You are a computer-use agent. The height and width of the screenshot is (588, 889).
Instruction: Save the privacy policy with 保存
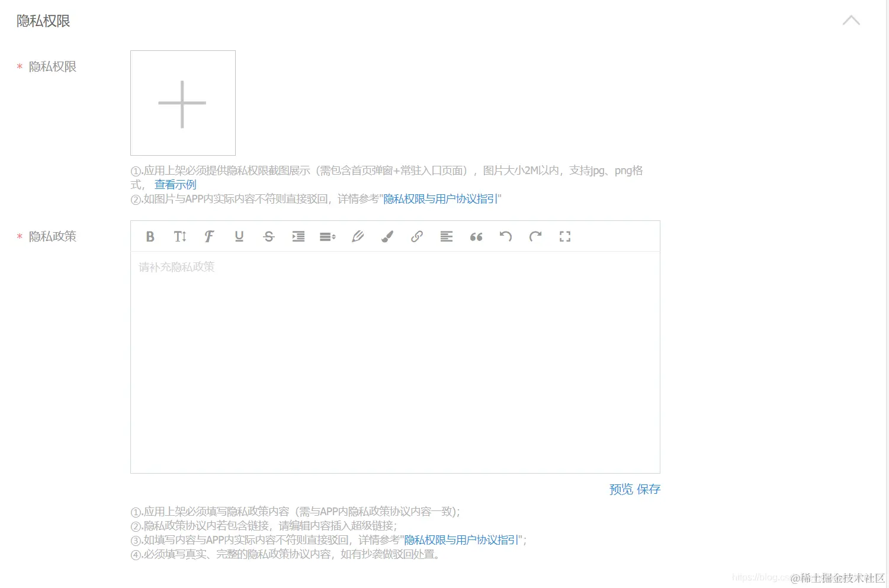[x=649, y=489]
